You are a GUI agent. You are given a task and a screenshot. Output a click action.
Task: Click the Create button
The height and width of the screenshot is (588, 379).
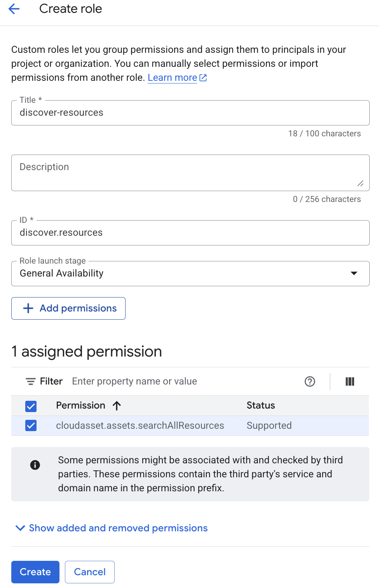point(35,572)
